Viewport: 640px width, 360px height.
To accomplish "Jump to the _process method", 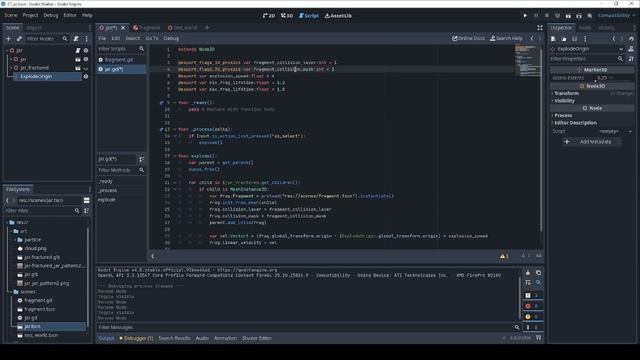I will tap(107, 191).
